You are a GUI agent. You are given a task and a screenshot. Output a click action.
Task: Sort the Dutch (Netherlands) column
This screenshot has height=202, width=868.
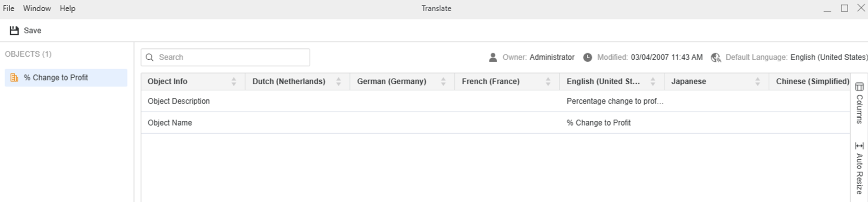338,82
